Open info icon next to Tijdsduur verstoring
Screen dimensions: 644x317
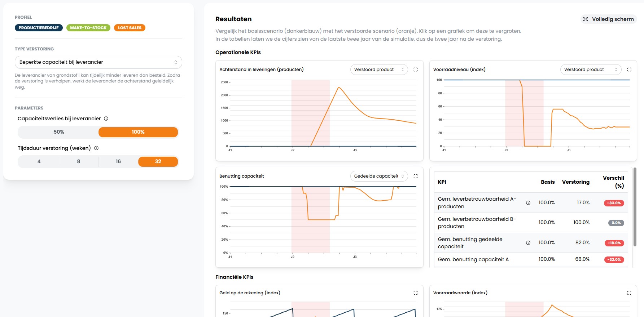(x=96, y=148)
